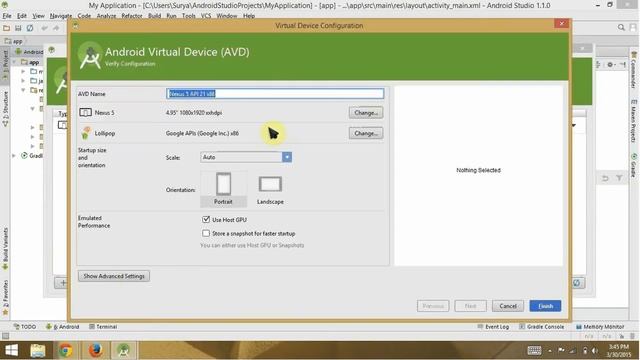Click the Cancel button
Viewport: 640px width, 360px height.
(x=508, y=306)
